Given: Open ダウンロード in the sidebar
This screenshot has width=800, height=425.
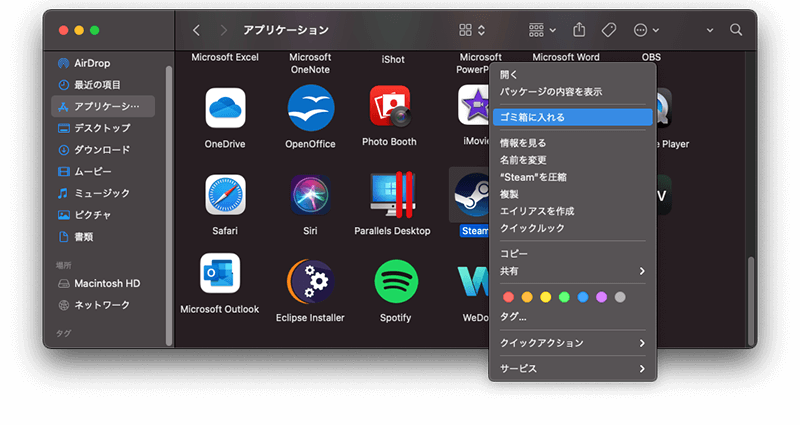Looking at the screenshot, I should click(x=104, y=150).
